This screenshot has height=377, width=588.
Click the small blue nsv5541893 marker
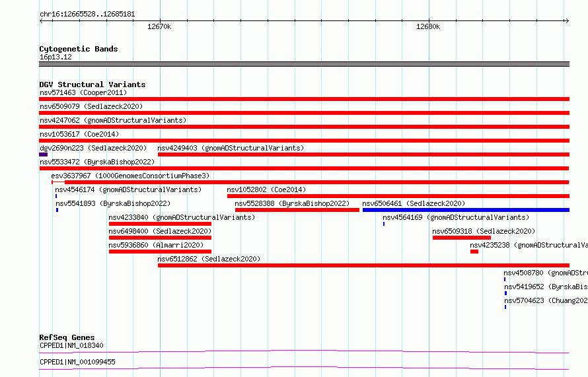tap(57, 210)
